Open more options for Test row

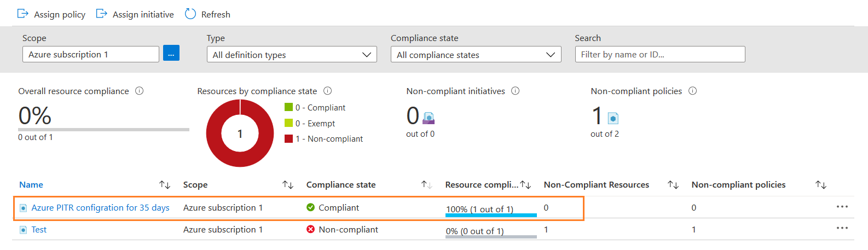(842, 228)
